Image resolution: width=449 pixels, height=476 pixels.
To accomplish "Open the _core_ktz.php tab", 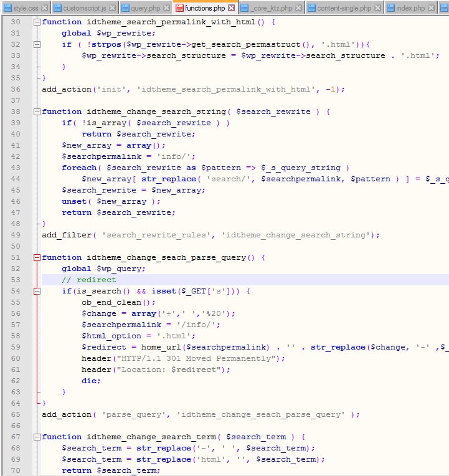I will coord(272,8).
